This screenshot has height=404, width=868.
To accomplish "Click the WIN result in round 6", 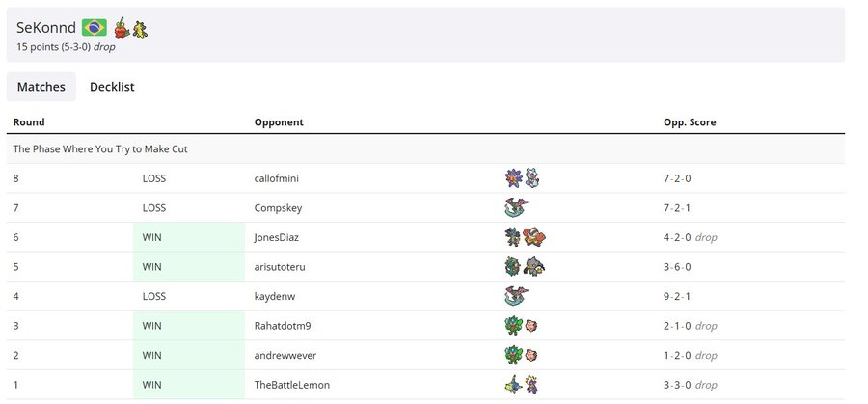I will coord(151,237).
